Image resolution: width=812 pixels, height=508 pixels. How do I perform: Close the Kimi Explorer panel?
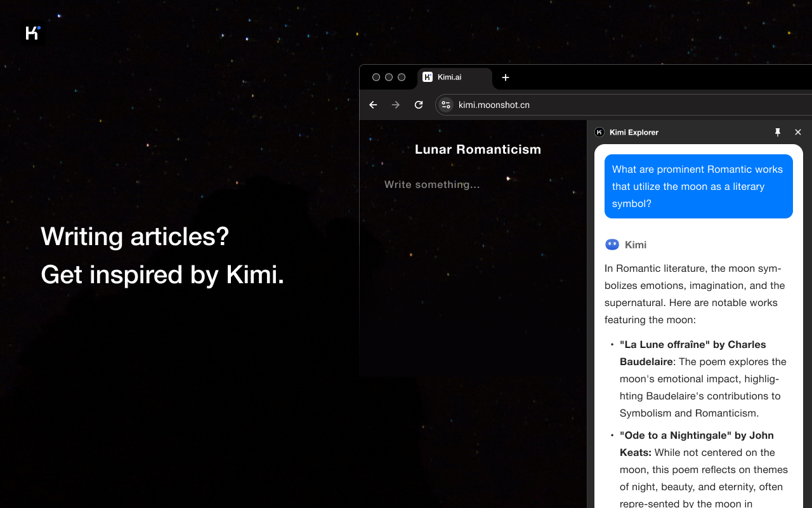tap(798, 132)
